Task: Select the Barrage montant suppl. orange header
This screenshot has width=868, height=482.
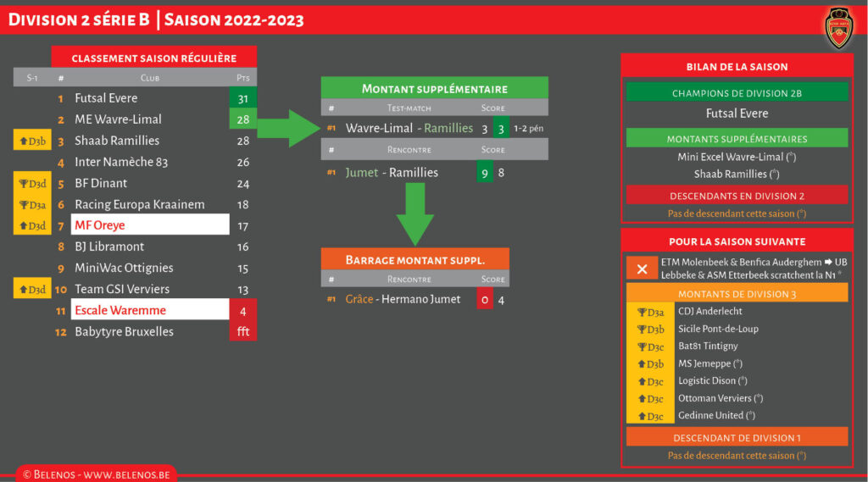Action: coord(415,259)
